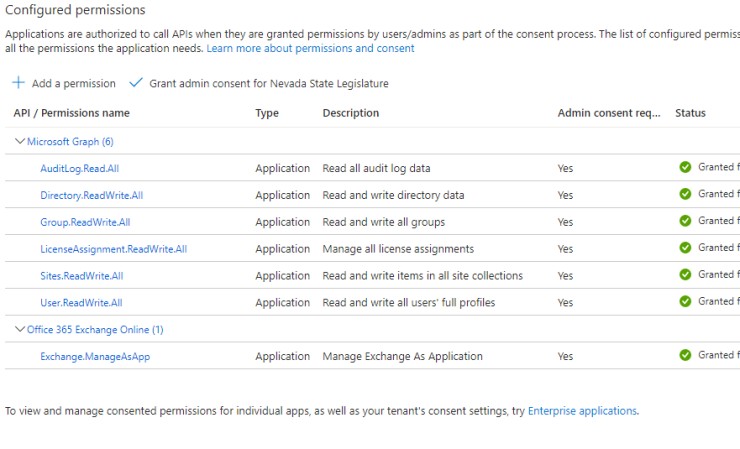Image resolution: width=740 pixels, height=449 pixels.
Task: Click Add a permission button
Action: [x=64, y=83]
